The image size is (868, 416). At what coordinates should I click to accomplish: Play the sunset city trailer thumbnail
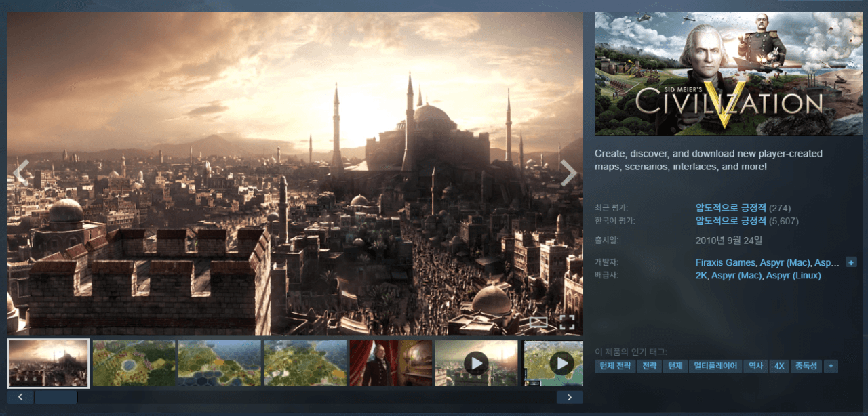pos(476,363)
